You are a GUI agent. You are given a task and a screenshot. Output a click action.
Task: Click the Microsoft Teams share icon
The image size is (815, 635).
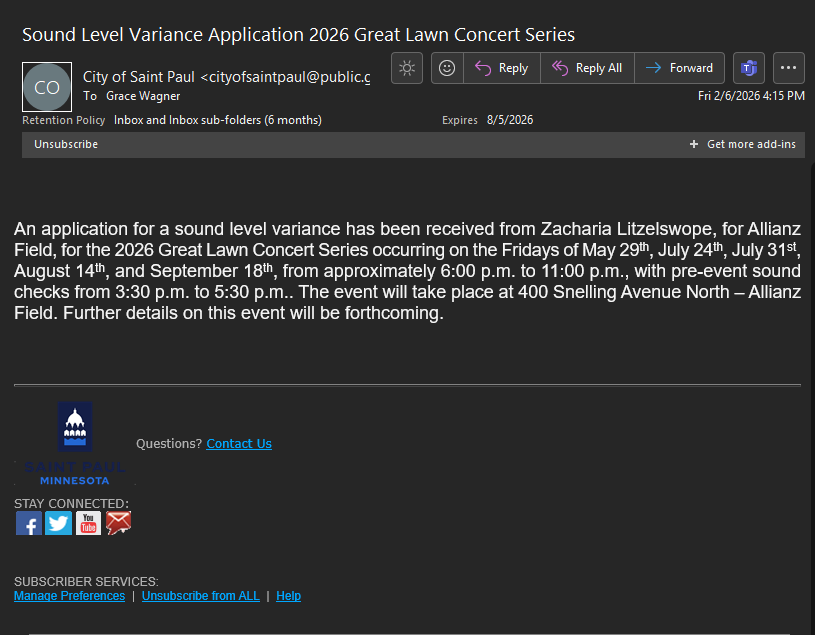[x=748, y=68]
